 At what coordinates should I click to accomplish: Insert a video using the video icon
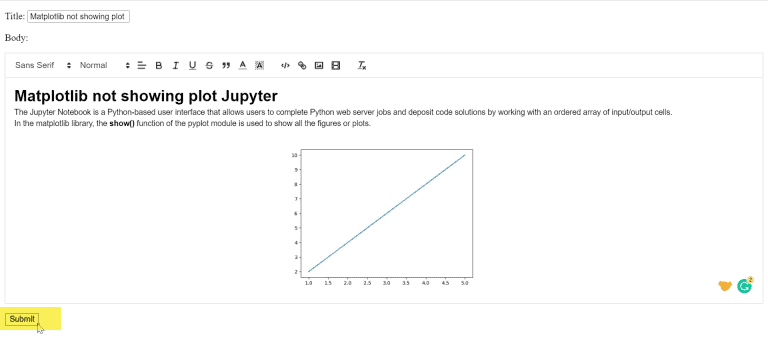(336, 66)
